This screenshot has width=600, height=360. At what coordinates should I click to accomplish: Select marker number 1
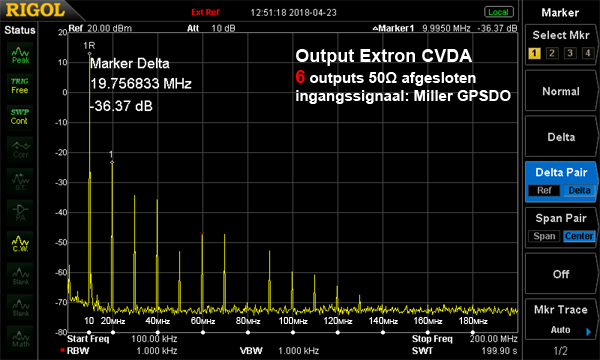coord(534,53)
